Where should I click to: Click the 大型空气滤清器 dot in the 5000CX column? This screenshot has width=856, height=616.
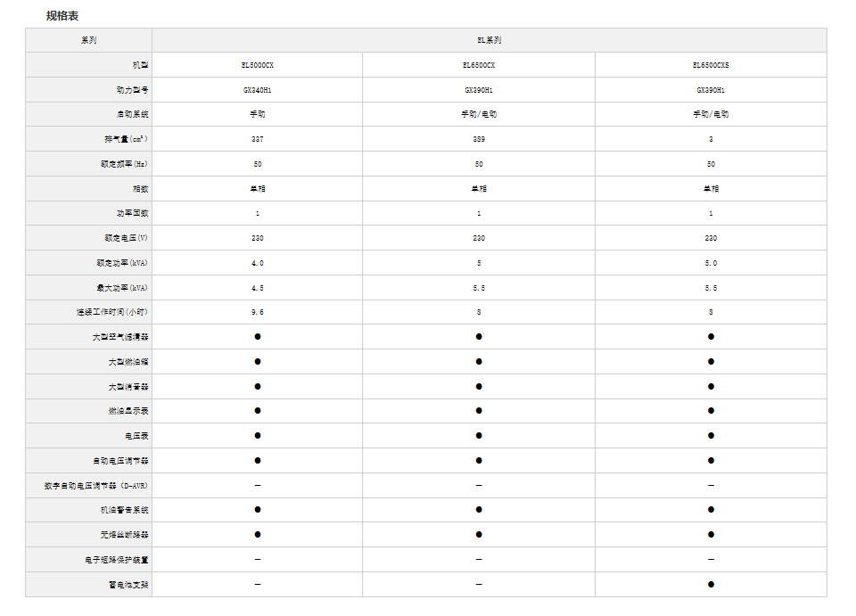[x=258, y=337]
